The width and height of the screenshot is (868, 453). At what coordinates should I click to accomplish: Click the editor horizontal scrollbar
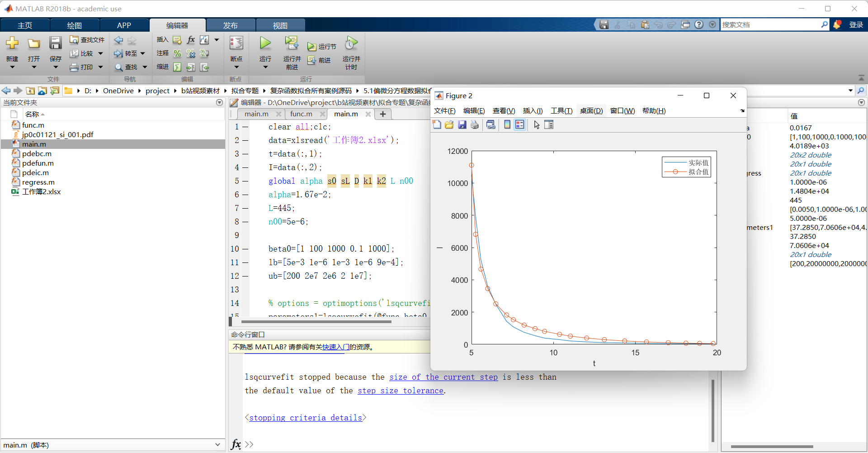(x=316, y=322)
